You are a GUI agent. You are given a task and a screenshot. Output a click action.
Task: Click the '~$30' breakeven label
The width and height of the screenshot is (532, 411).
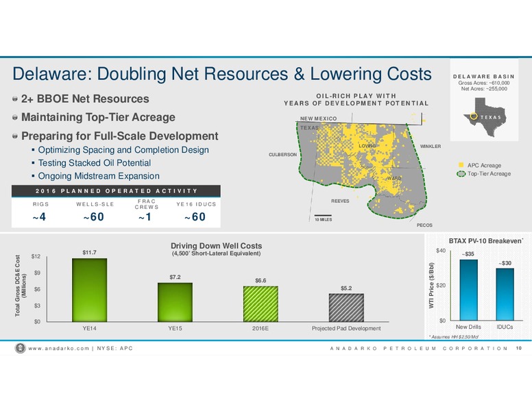coord(505,263)
